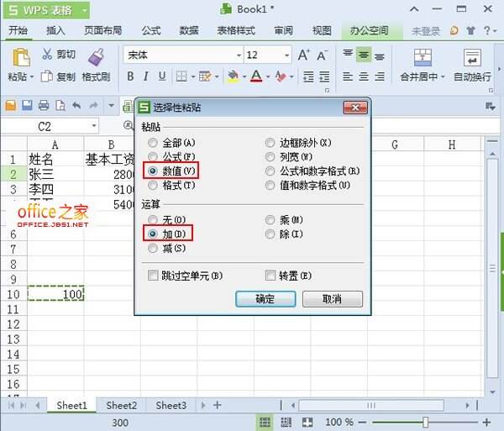This screenshot has height=431, width=504.
Task: Click the top align icon
Action: 348,53
